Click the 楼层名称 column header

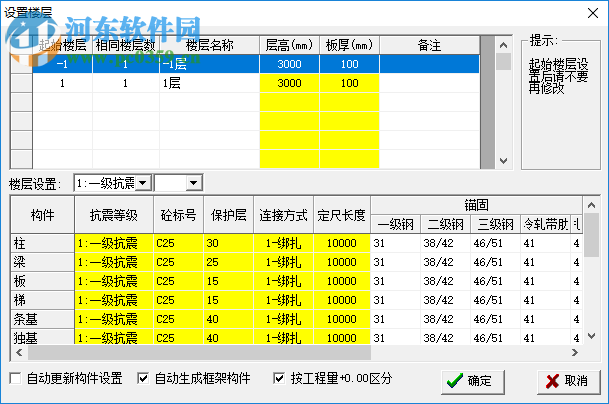click(x=209, y=45)
